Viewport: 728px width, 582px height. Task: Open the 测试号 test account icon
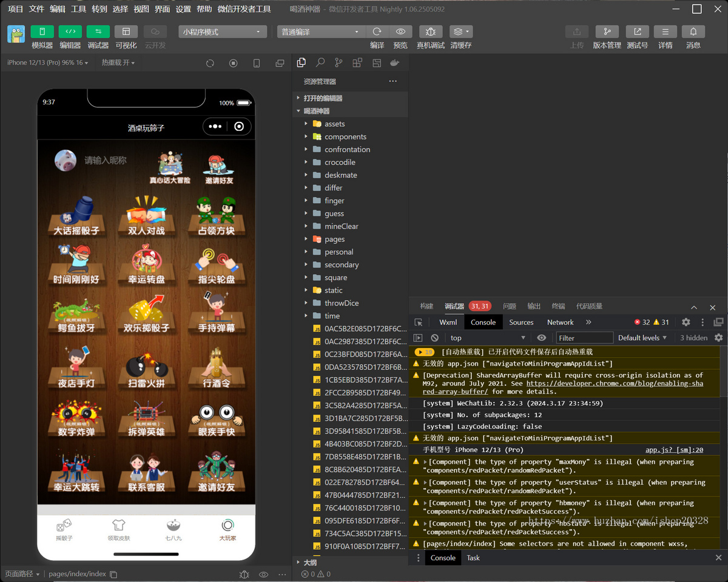click(637, 32)
